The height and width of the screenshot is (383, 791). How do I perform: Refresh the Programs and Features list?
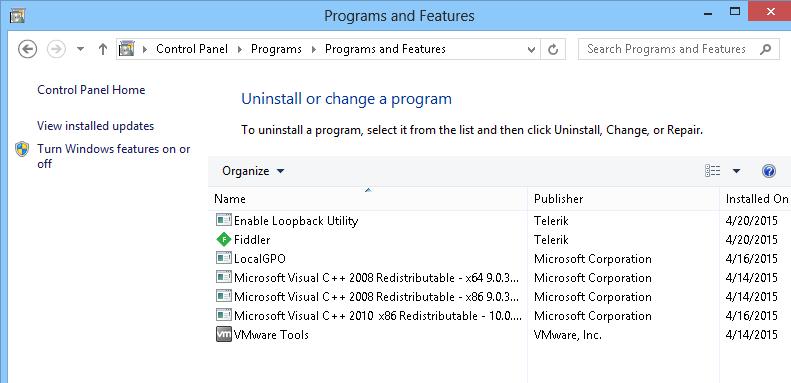[553, 49]
